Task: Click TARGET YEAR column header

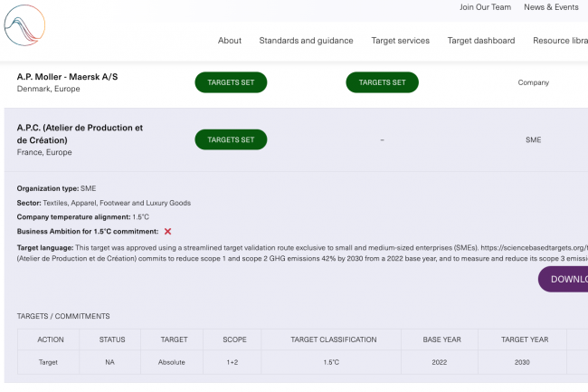Action: coord(525,339)
